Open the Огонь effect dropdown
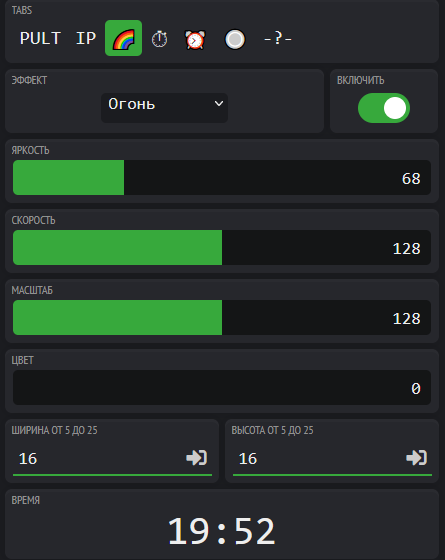Image resolution: width=445 pixels, height=560 pixels. point(164,108)
